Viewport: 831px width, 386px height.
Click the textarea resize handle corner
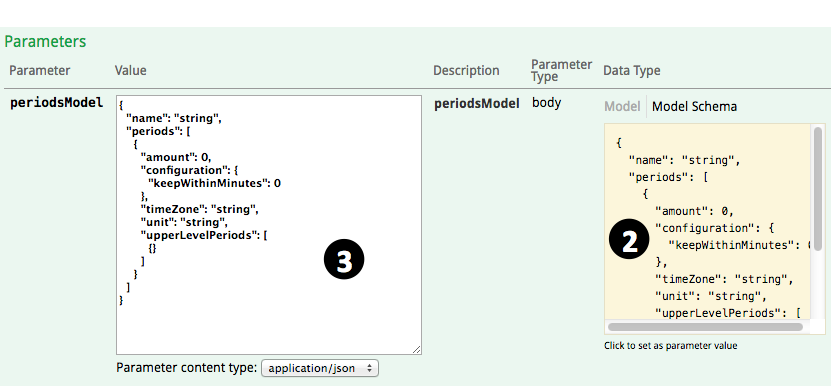(x=417, y=349)
